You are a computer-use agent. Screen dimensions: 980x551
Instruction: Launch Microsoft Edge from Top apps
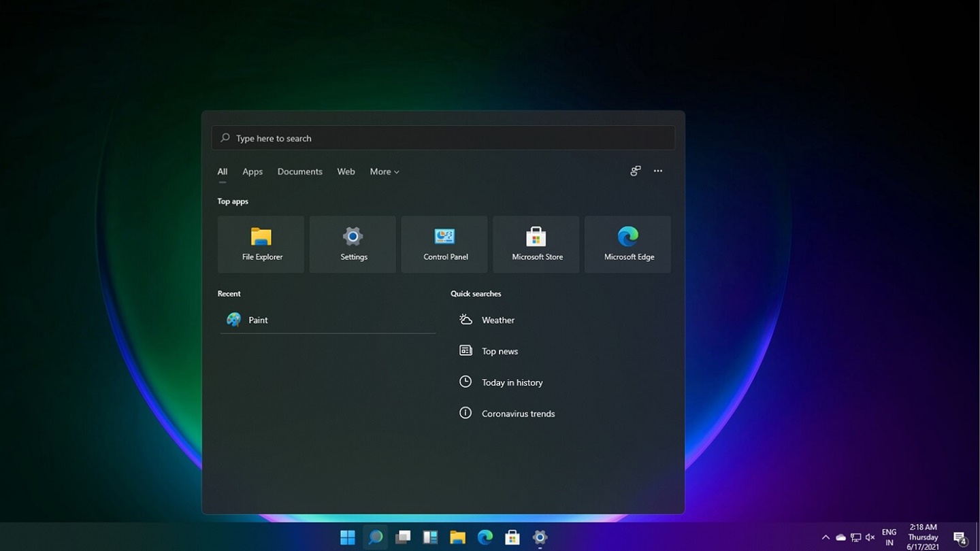point(627,244)
